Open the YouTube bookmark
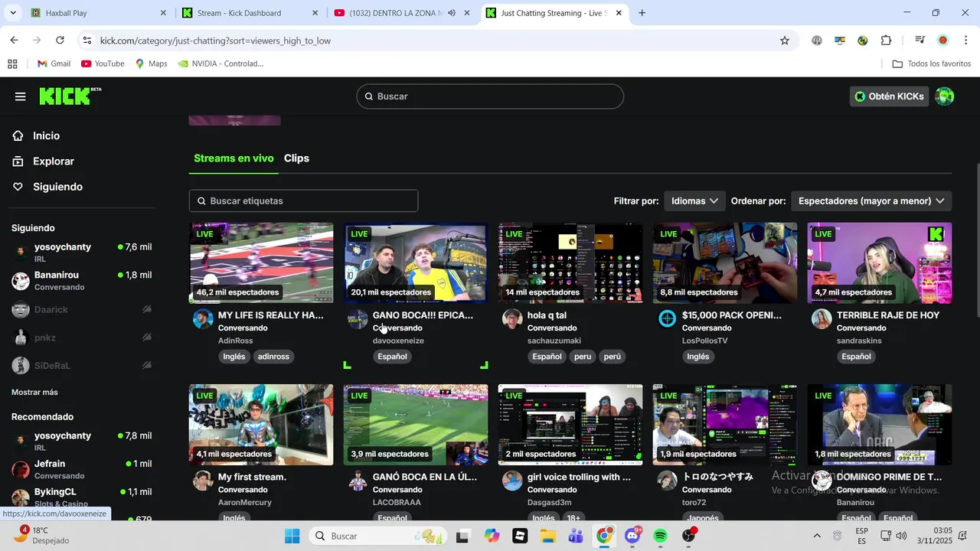The width and height of the screenshot is (980, 551). coord(103,64)
